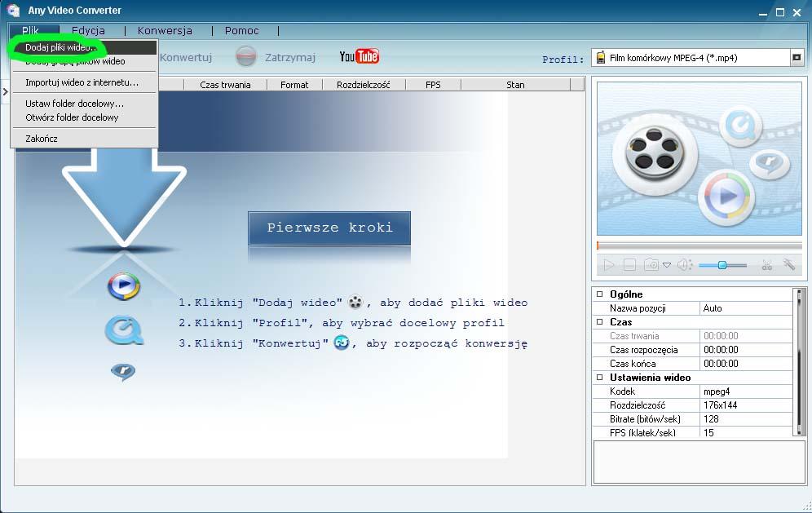Open the Edycja menu
Viewport: 812px width, 513px height.
click(89, 30)
